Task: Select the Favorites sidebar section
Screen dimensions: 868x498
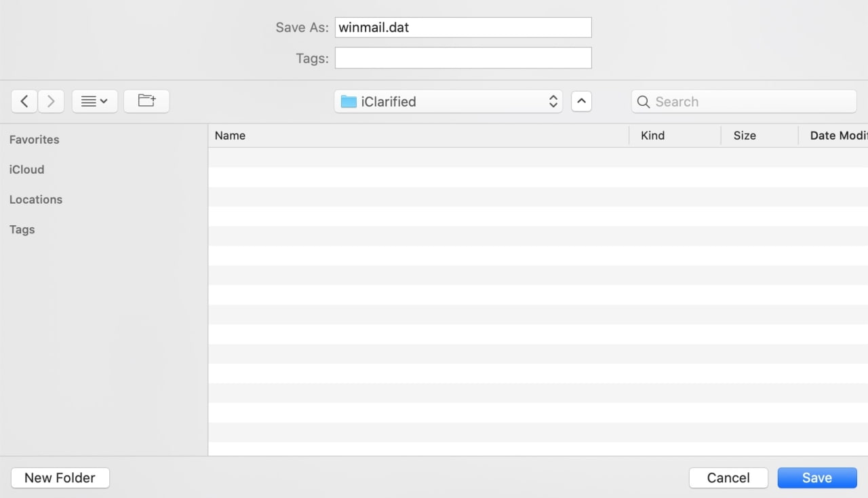Action: pyautogui.click(x=34, y=139)
